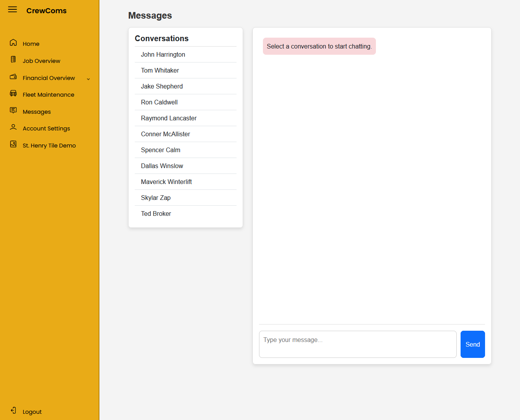Expand the Financial Overview chevron
Viewport: 520px width, 420px height.
pos(88,79)
